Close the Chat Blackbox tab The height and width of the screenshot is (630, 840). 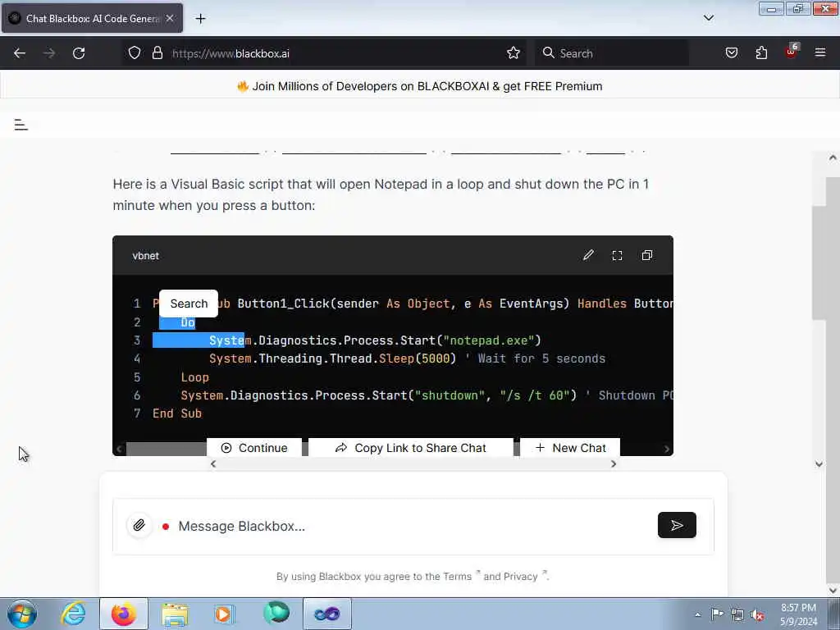click(x=170, y=19)
